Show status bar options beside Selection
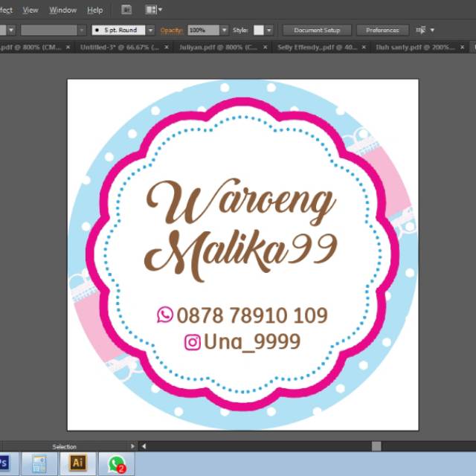 132,446
